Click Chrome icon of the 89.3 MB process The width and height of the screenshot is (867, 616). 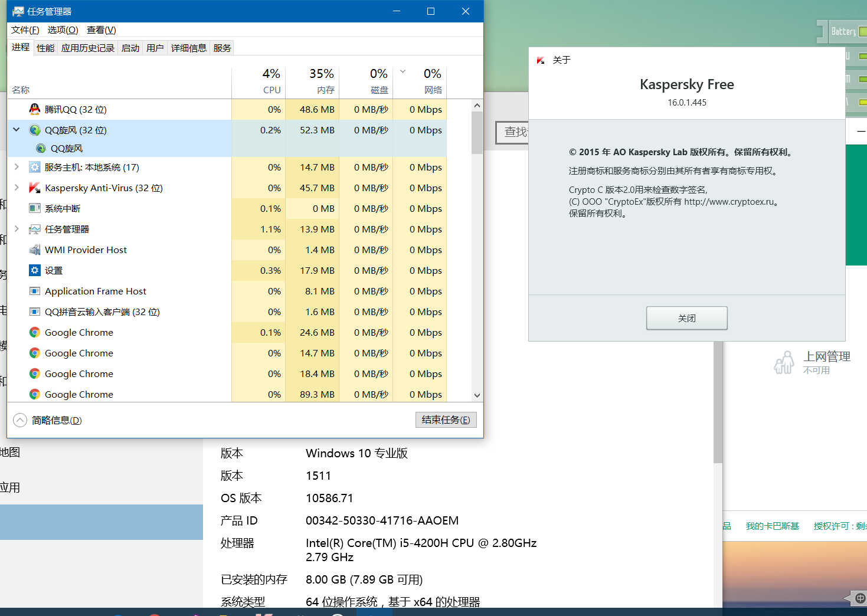click(x=35, y=394)
